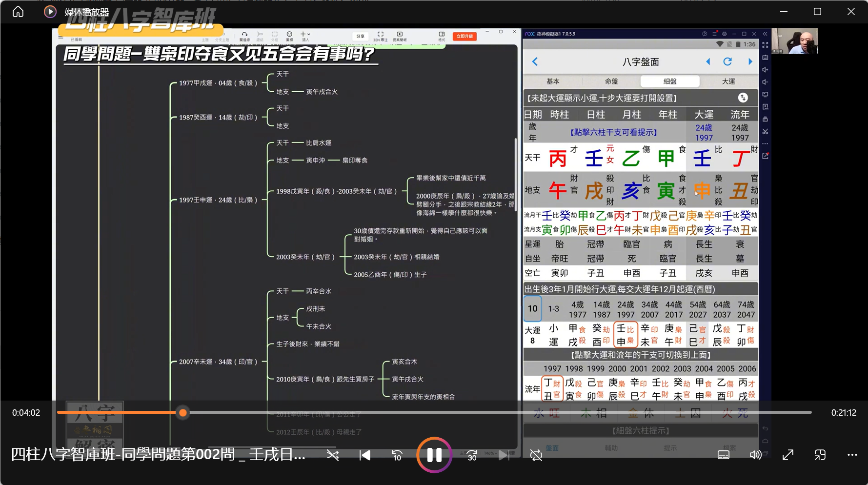Click Nox share/export icon in sidebar
Screen dimensions: 868x485
pyautogui.click(x=765, y=156)
